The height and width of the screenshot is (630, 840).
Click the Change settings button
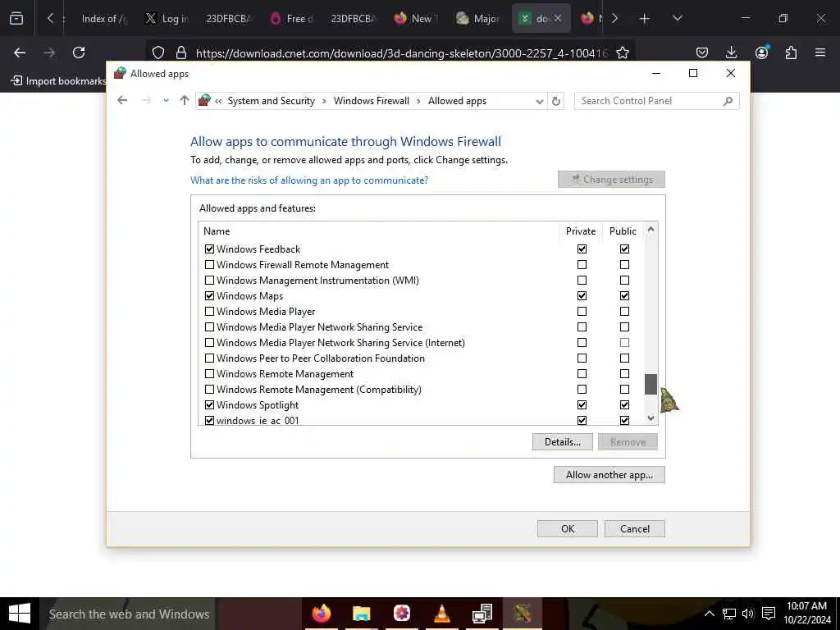coord(611,180)
